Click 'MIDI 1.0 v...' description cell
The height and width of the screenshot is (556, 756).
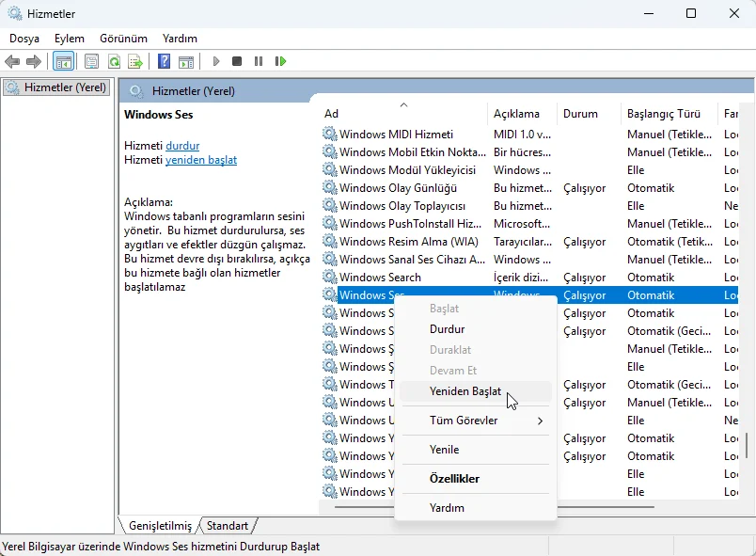click(x=522, y=134)
